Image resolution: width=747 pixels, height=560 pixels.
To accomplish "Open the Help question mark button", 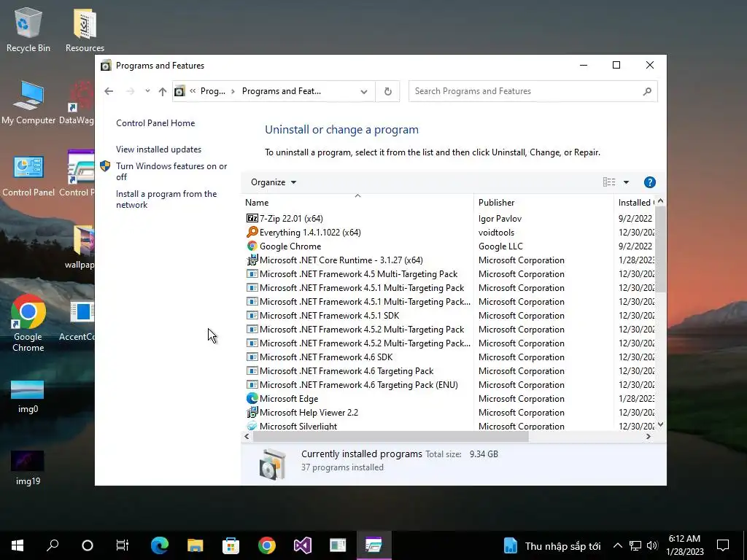I will coord(649,182).
